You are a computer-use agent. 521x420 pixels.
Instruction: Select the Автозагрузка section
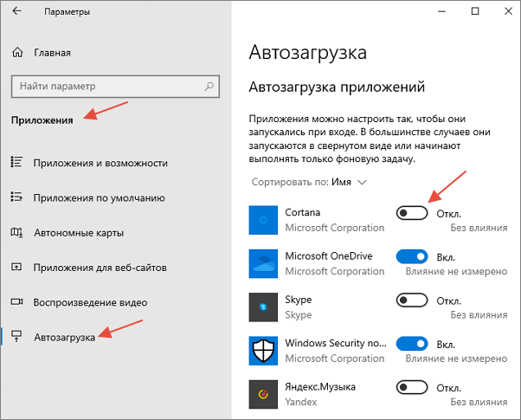click(x=64, y=338)
